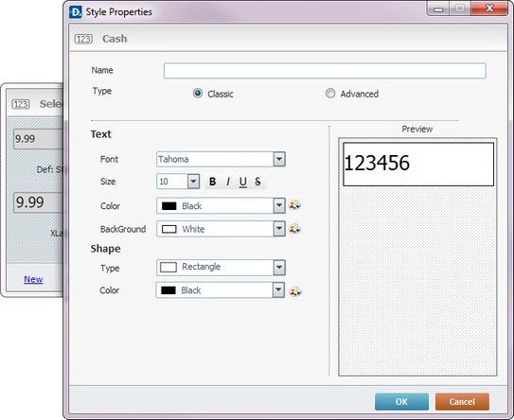Click into the Name input field

(325, 71)
